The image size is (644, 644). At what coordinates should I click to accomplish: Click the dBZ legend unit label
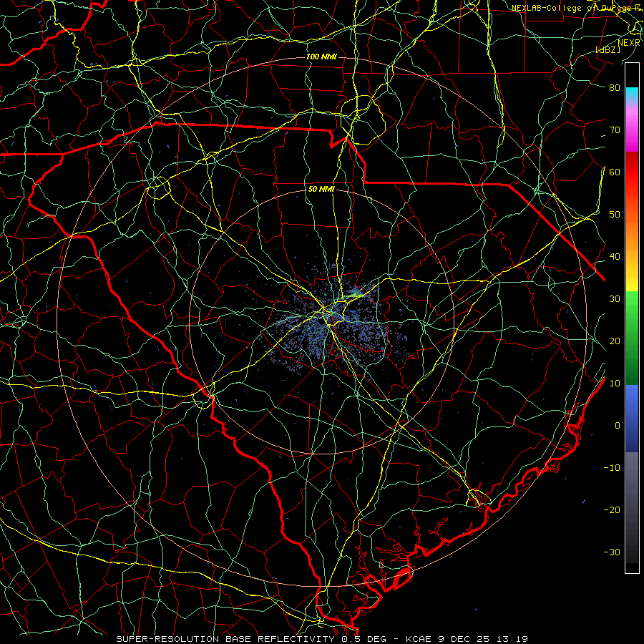(608, 49)
